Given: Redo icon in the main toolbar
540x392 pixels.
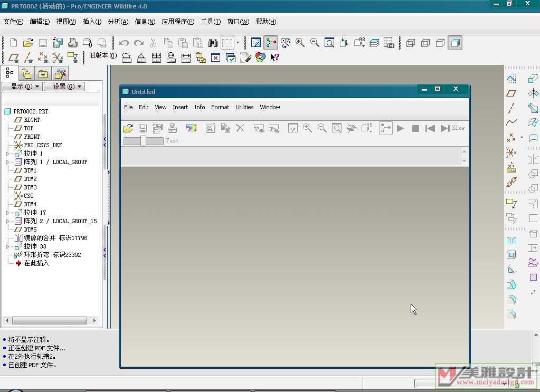Looking at the screenshot, I should pyautogui.click(x=139, y=43).
